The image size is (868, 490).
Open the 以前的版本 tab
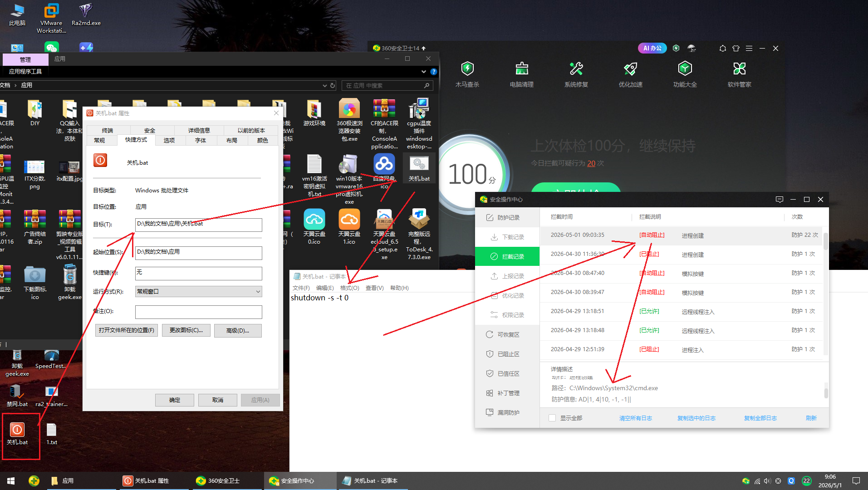(251, 130)
